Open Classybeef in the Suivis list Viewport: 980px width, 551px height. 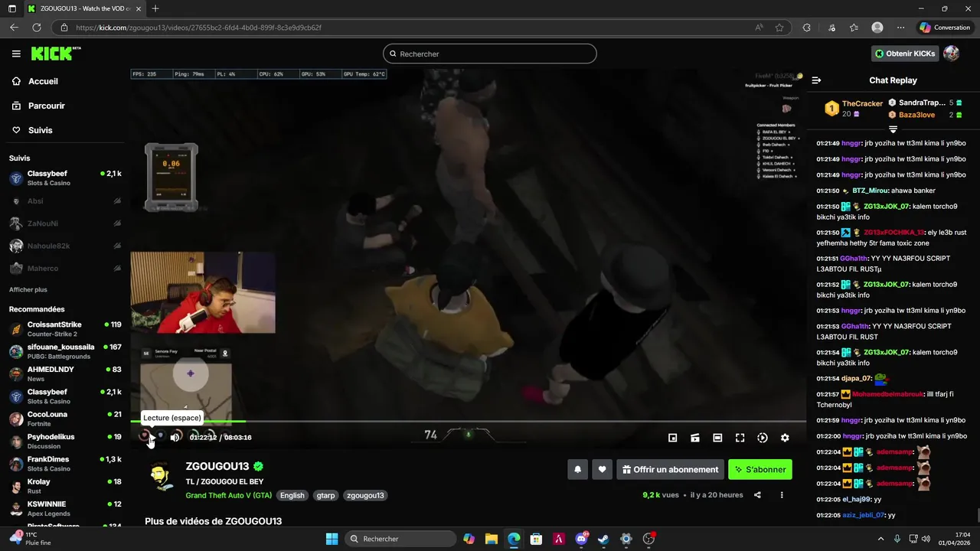click(65, 178)
